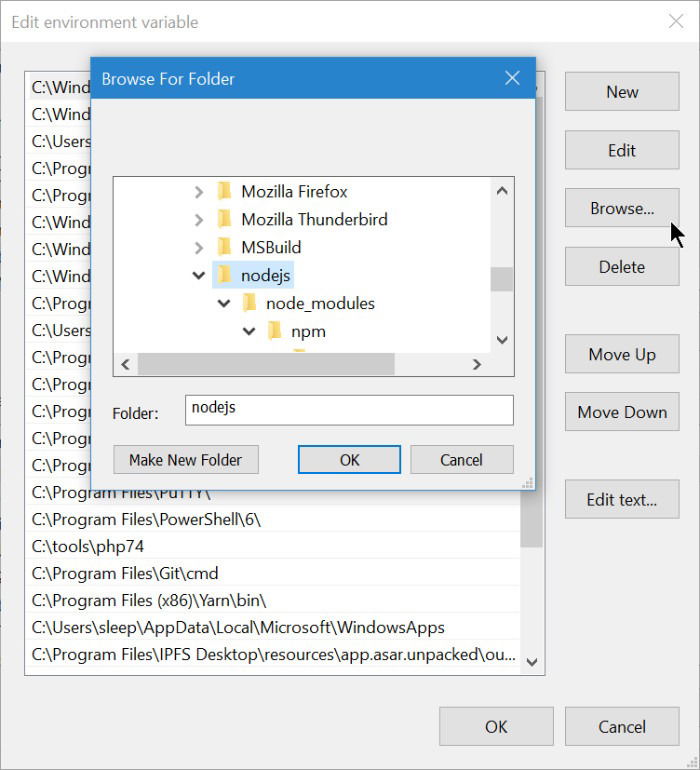Select the Yarn\bin path entry

point(273,600)
